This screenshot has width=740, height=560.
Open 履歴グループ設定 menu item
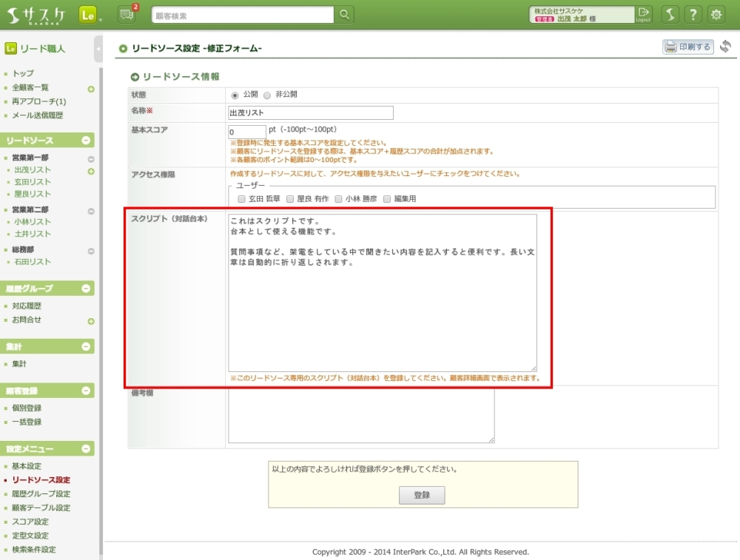41,494
